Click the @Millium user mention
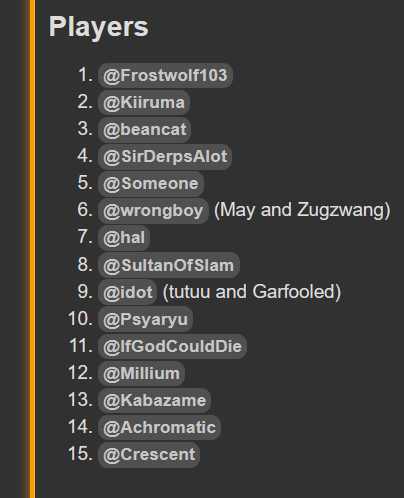The height and width of the screenshot is (498, 404). [x=142, y=374]
